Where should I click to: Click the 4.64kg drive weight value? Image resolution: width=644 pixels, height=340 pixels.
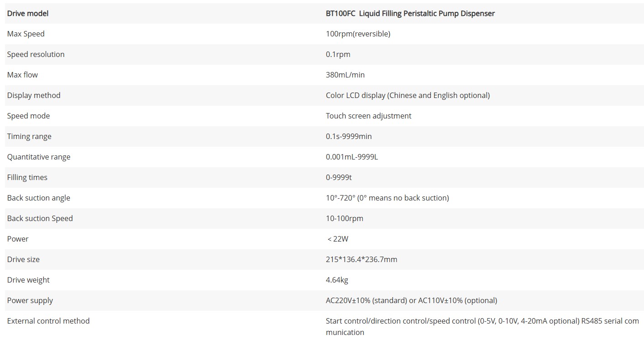pos(337,280)
